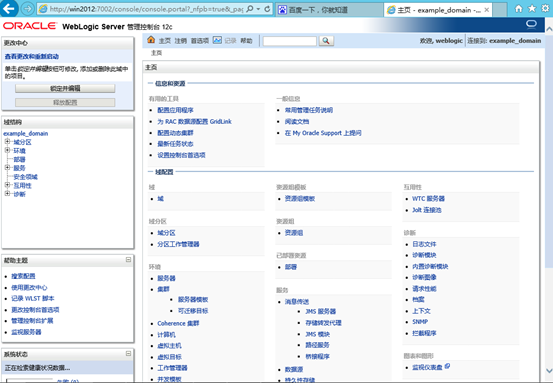Viewport: 553px width, 383px height.
Task: Open the SNMP link under 诊断
Action: (420, 322)
